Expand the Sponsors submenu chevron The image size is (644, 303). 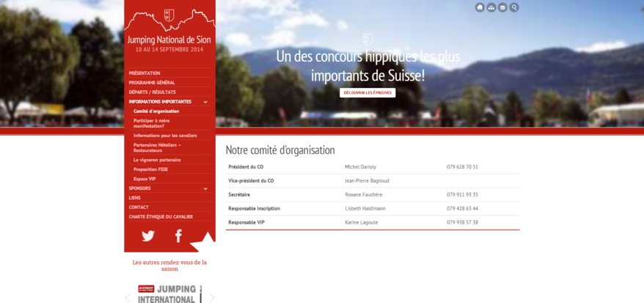[205, 189]
